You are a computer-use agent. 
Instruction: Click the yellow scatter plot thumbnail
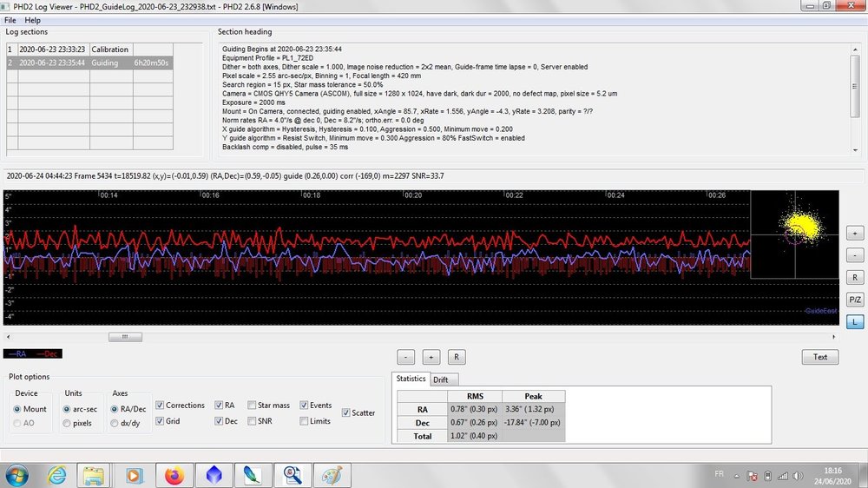(x=795, y=234)
